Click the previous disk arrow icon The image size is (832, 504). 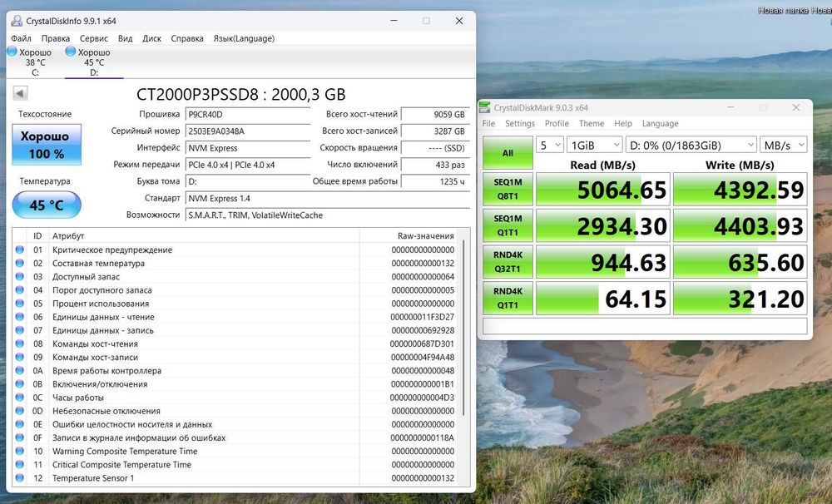[x=20, y=94]
